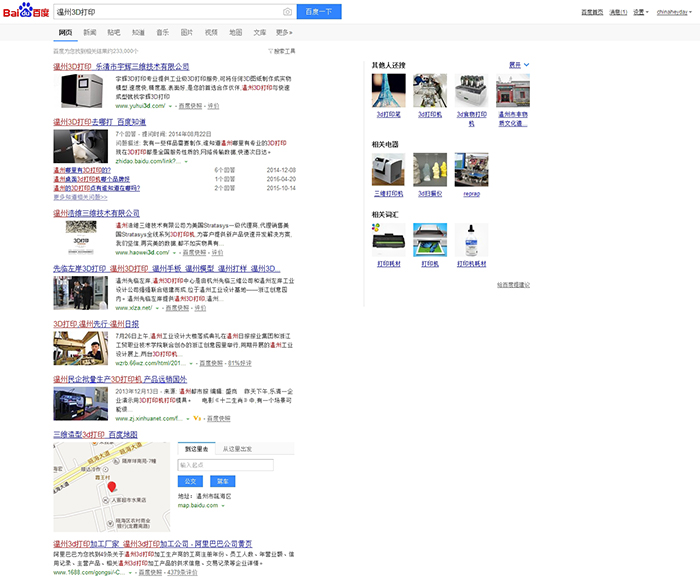
Task: Open the 更多知道相关问题>> link
Action: [80, 197]
